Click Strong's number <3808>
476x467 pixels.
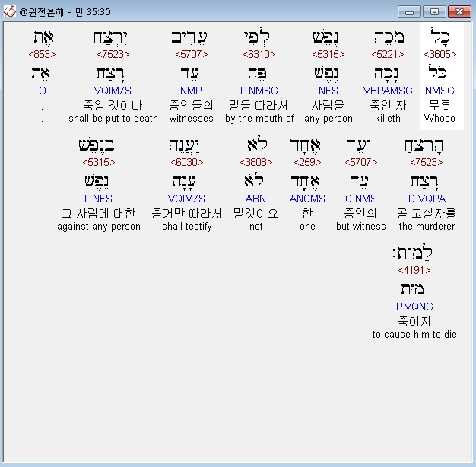click(256, 162)
